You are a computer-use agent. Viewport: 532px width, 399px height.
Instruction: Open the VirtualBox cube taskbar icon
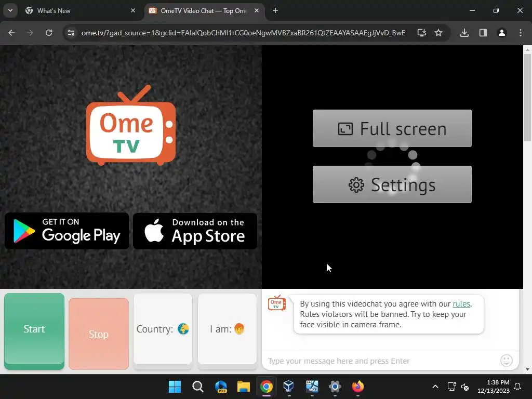point(289,387)
